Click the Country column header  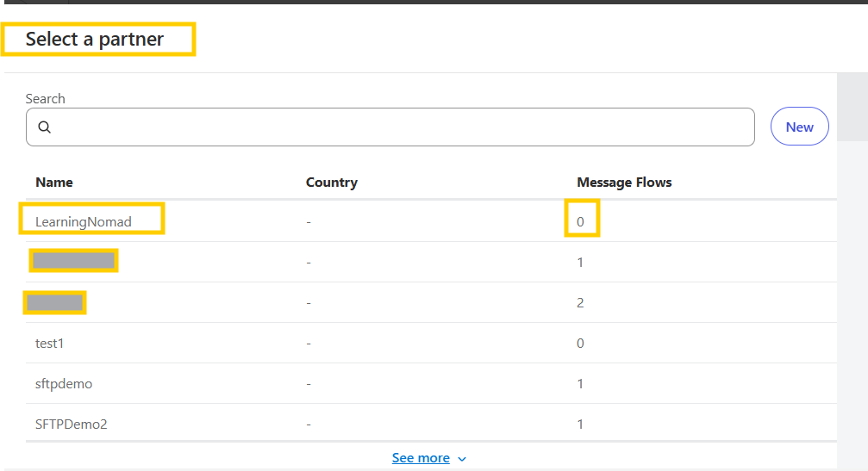coord(331,183)
